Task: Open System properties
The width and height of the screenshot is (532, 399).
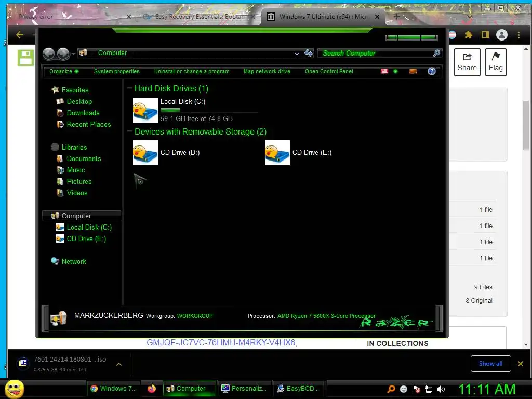Action: 117,71
